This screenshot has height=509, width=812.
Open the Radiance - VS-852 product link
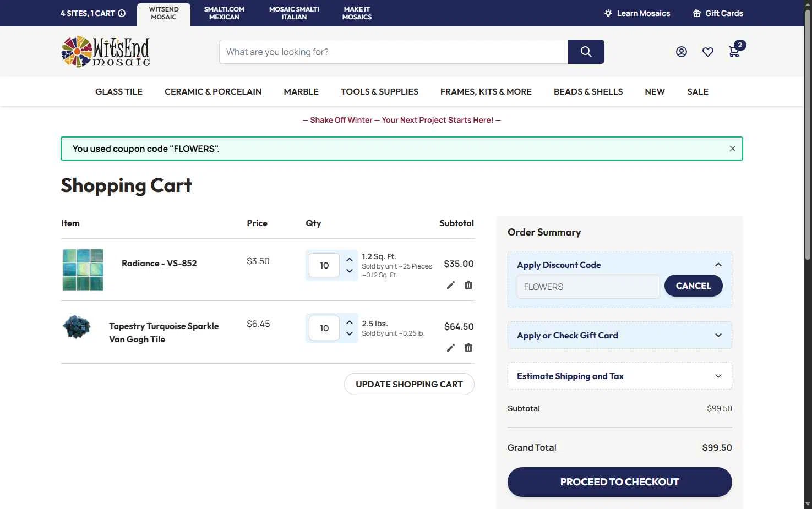click(159, 263)
